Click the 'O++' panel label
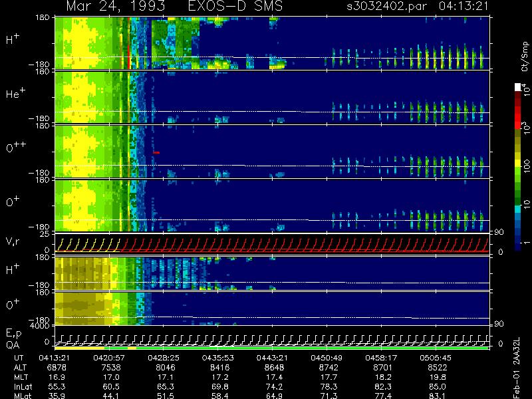Image resolution: width=532 pixels, height=399 pixels. [15, 146]
